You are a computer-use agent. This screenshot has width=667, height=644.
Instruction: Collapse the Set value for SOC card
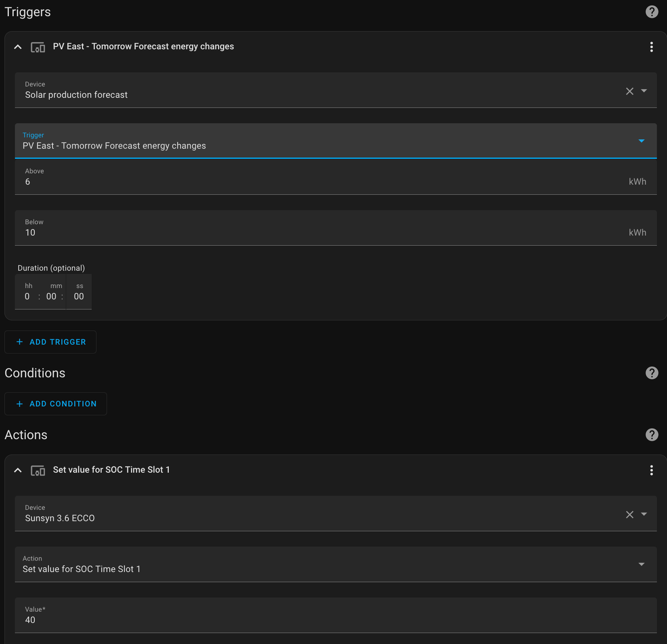(18, 470)
